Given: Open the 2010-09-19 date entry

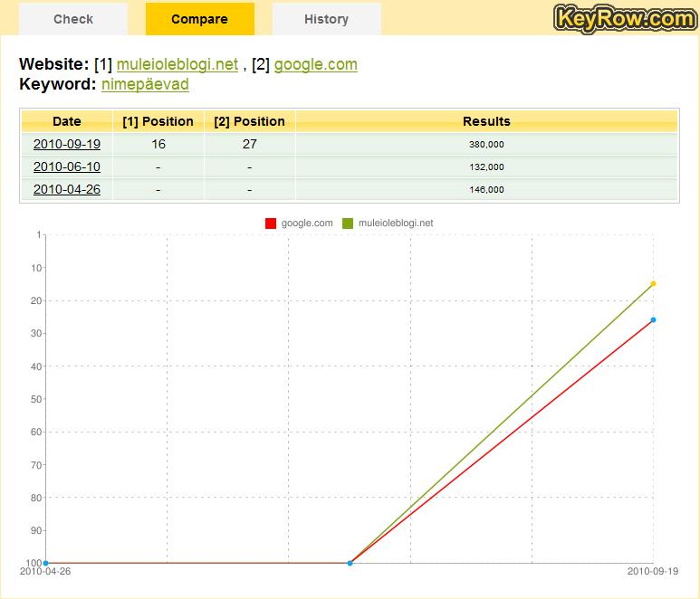Looking at the screenshot, I should 67,144.
